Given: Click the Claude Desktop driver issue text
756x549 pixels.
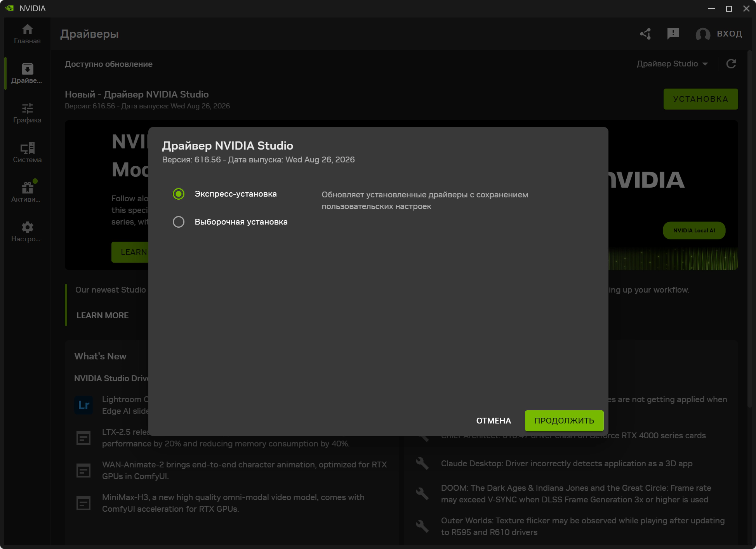Looking at the screenshot, I should point(567,464).
